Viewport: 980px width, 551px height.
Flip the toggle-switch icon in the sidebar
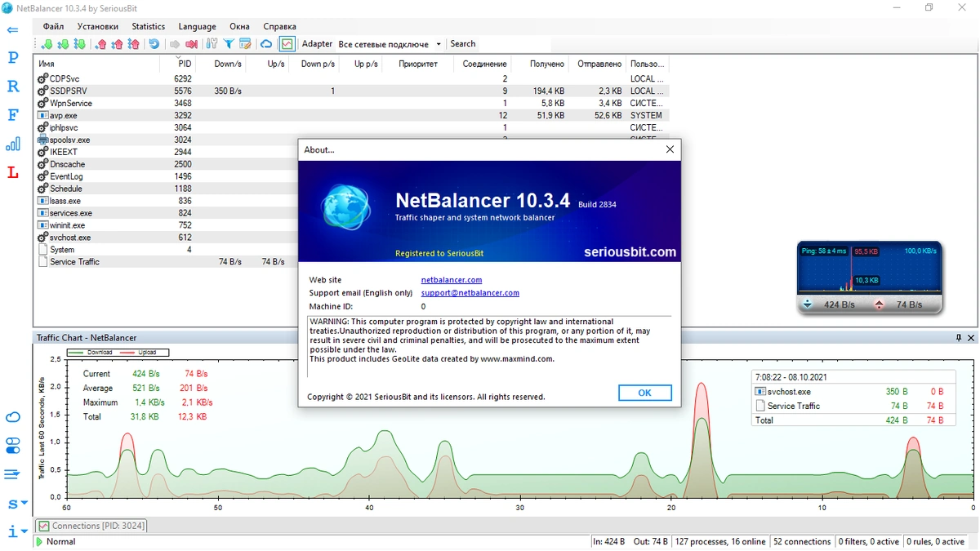[12, 446]
